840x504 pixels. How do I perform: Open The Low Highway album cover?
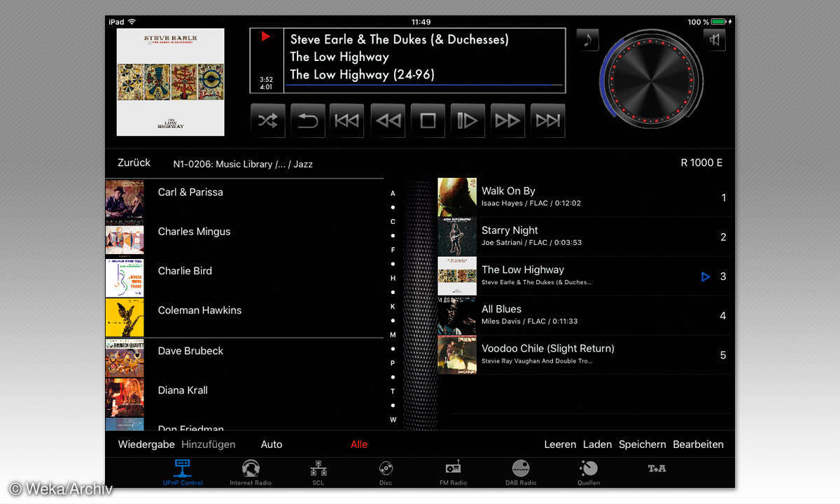171,82
